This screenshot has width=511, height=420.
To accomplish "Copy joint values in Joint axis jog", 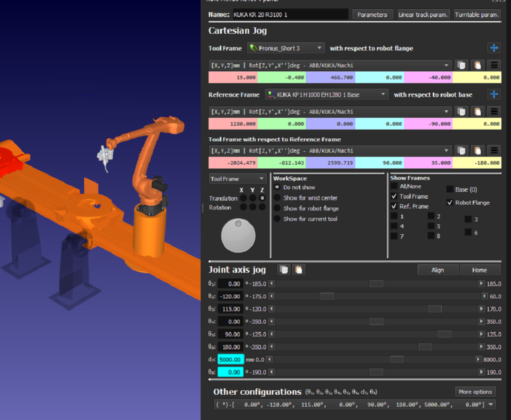I will pos(284,270).
